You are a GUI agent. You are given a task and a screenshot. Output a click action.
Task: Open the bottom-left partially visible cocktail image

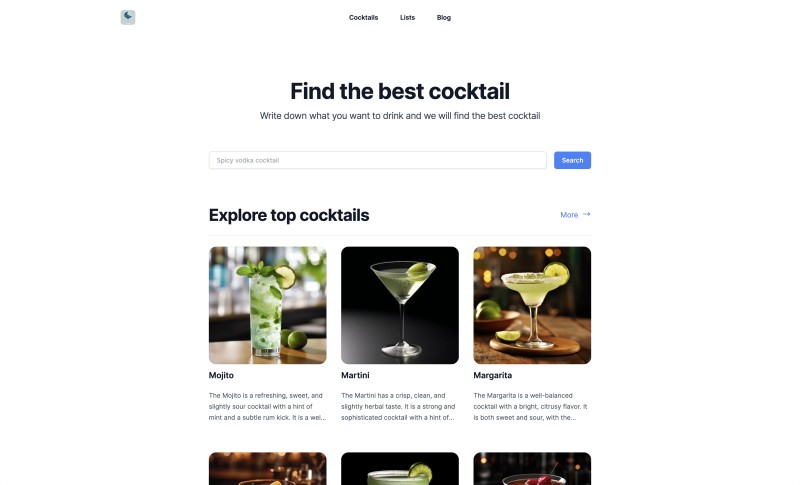tap(267, 469)
